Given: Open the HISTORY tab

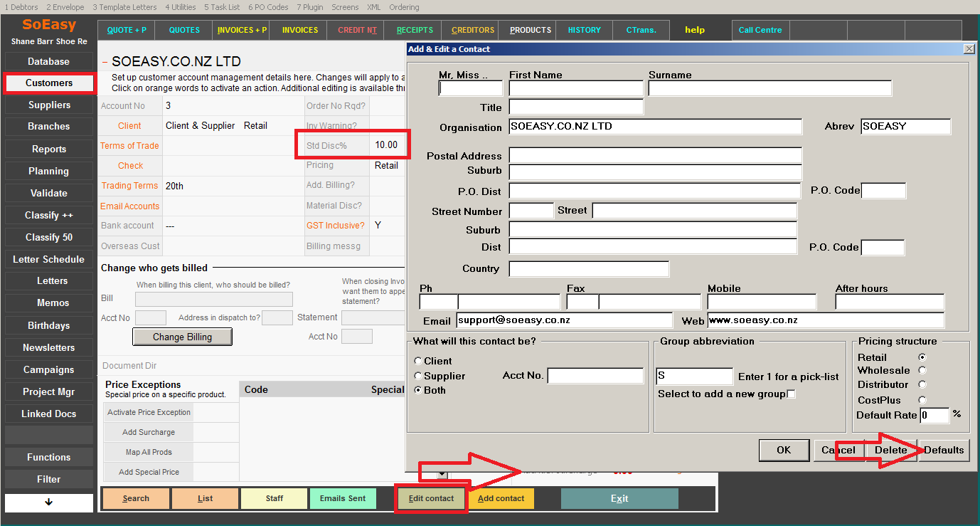Looking at the screenshot, I should (x=585, y=30).
